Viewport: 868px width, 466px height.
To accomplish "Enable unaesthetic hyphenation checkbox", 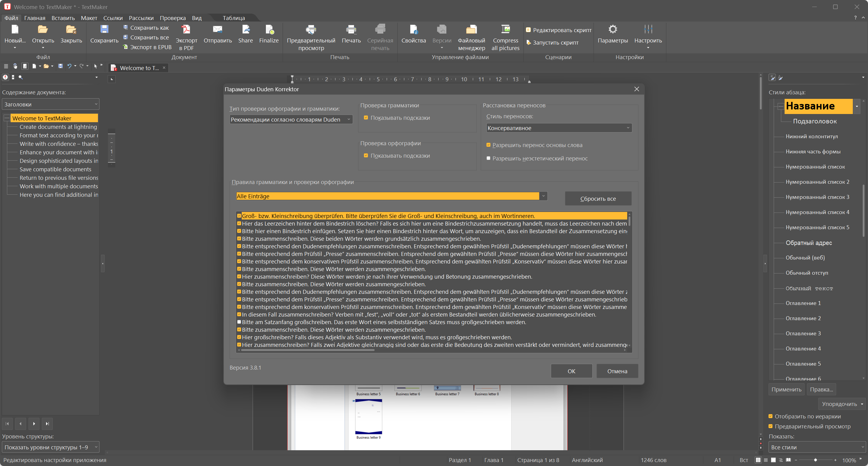I will pyautogui.click(x=488, y=158).
